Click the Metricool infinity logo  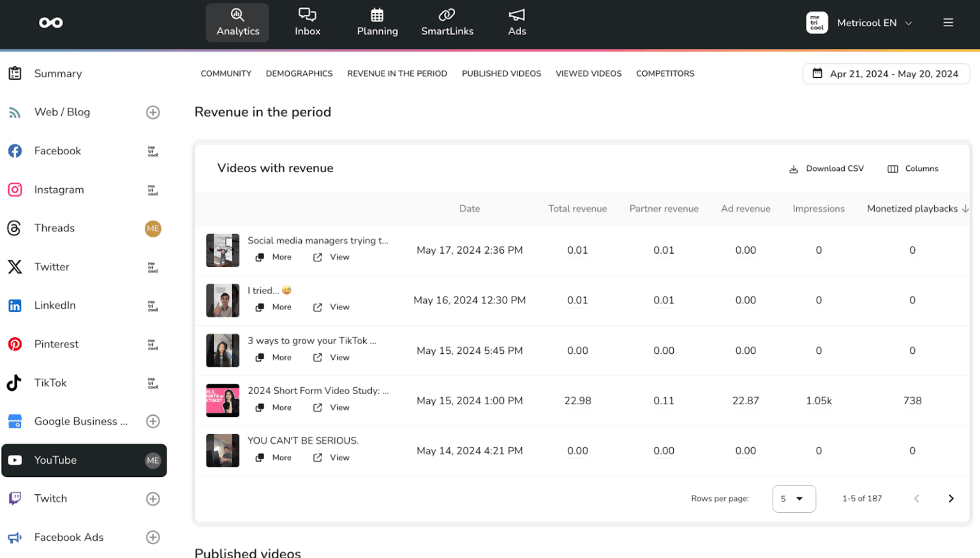51,22
